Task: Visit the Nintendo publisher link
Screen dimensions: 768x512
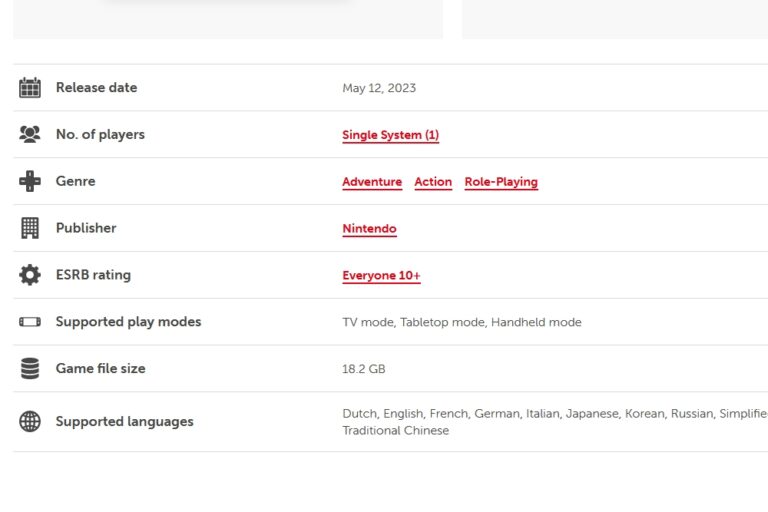Action: (369, 229)
